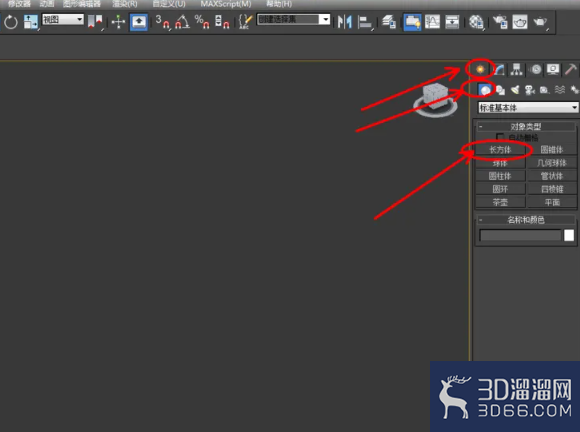Click the 圆环 Torus button

click(500, 189)
